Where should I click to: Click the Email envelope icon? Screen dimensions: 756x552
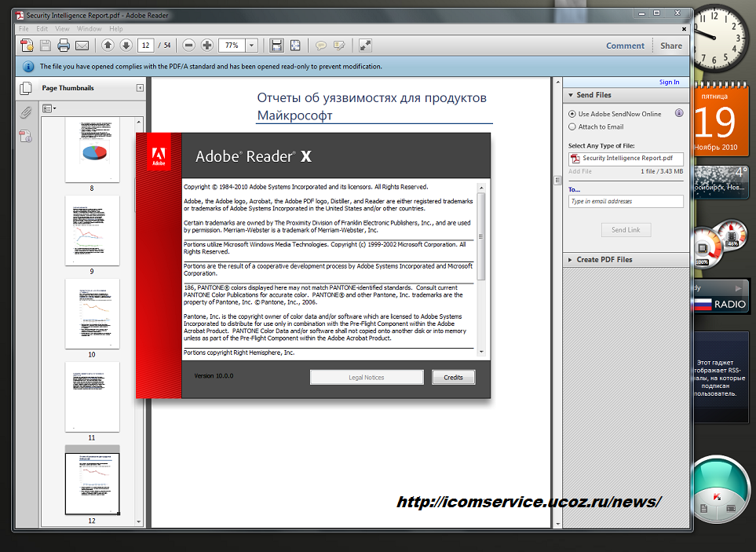coord(82,46)
